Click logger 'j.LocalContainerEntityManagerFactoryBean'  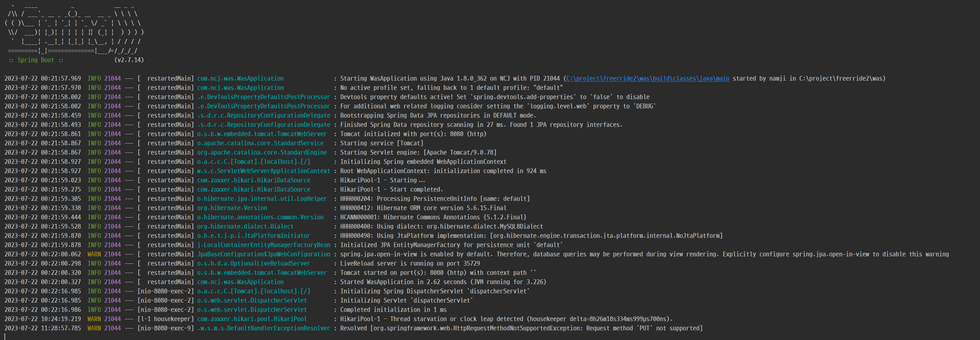(x=263, y=245)
